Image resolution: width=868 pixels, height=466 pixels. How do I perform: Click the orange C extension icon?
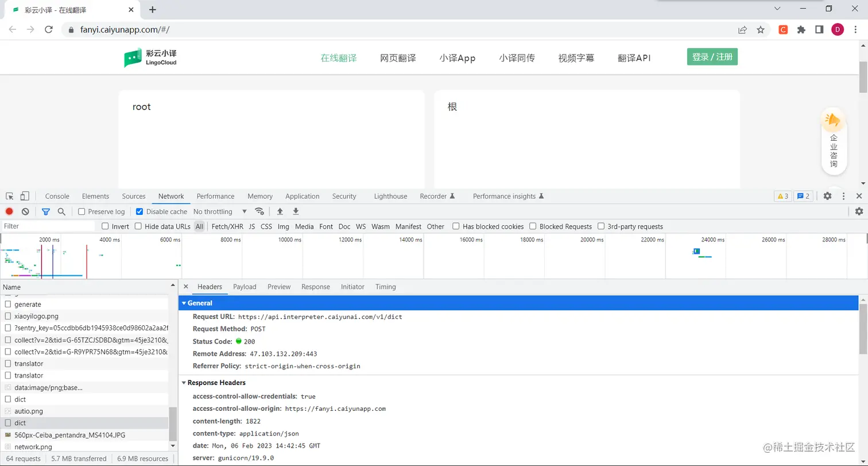pyautogui.click(x=783, y=29)
